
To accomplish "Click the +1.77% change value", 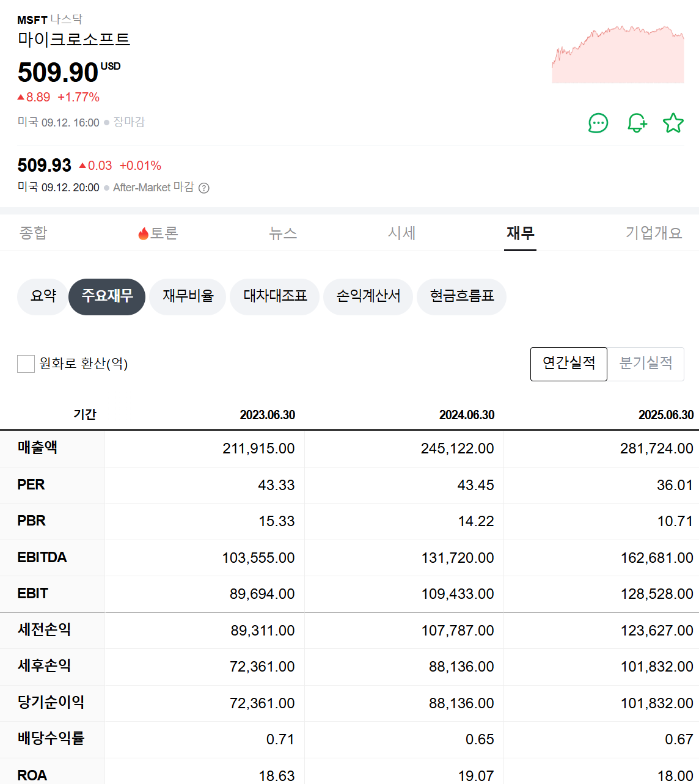I will pyautogui.click(x=78, y=97).
